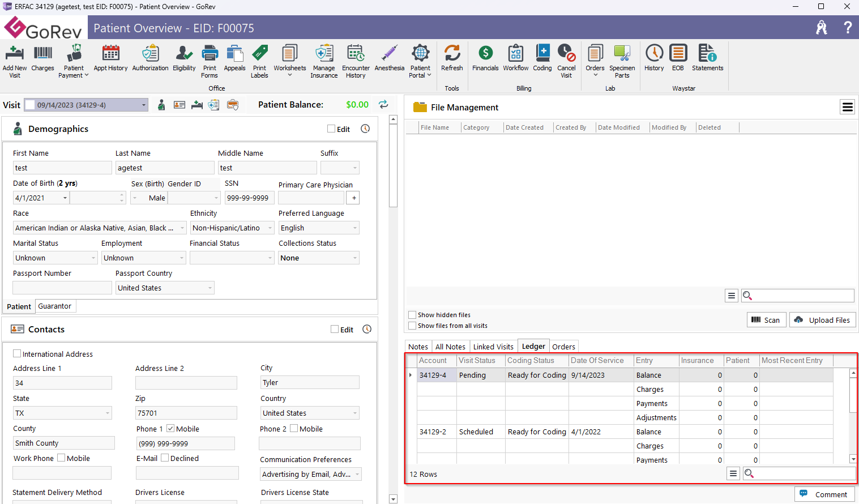Screen dimensions: 859x504
Task: Open the Preferred Language dropdown
Action: tap(355, 228)
